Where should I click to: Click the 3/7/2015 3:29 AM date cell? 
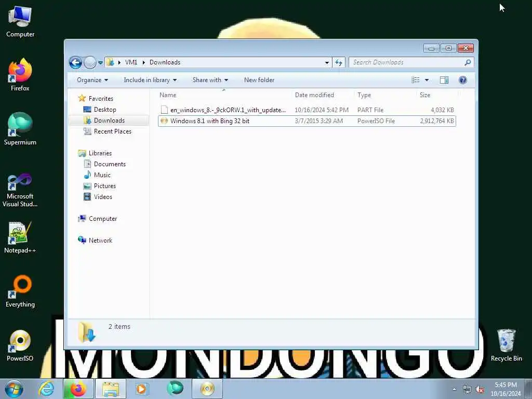pyautogui.click(x=318, y=121)
